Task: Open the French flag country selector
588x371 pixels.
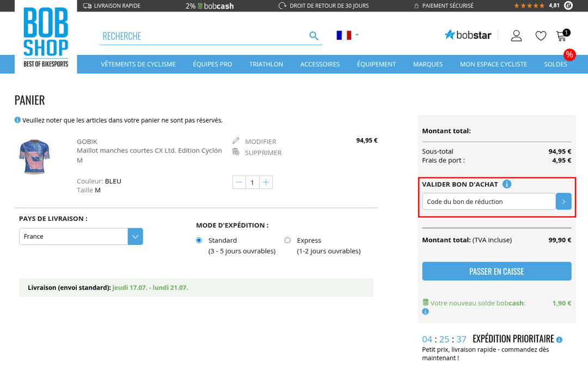Action: 347,35
